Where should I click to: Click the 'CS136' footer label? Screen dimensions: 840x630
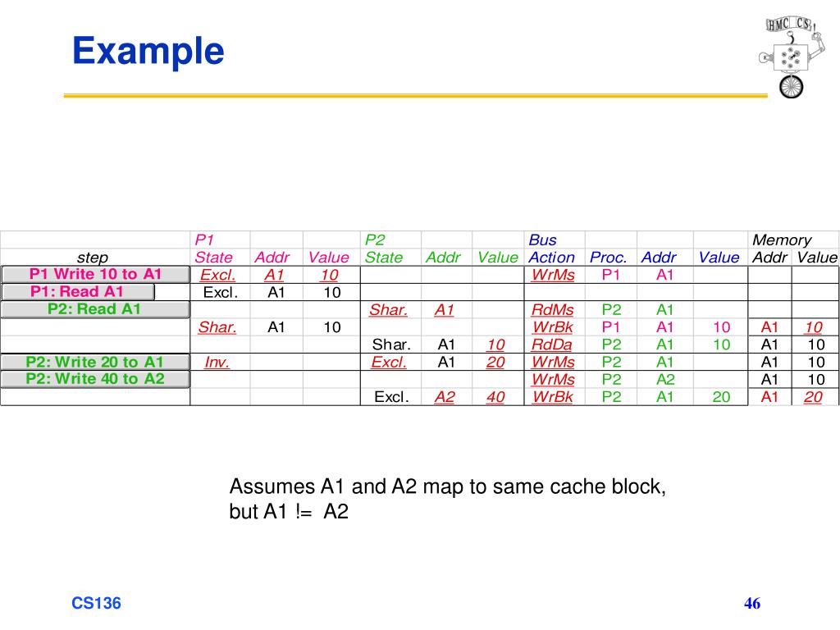tap(97, 603)
